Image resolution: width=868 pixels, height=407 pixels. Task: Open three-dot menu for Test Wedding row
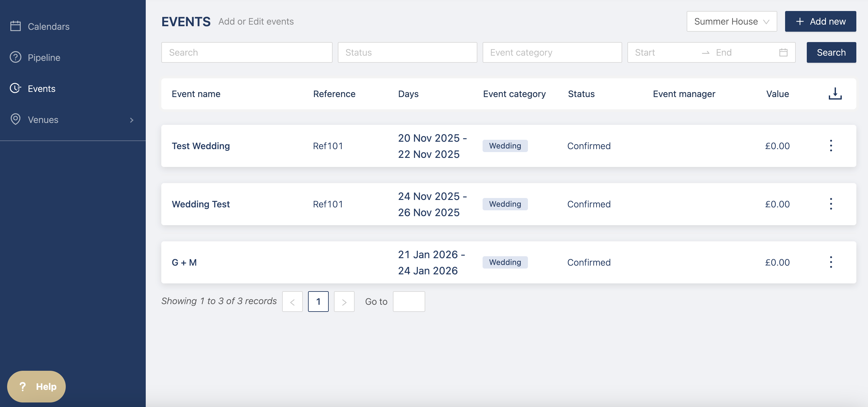tap(831, 146)
